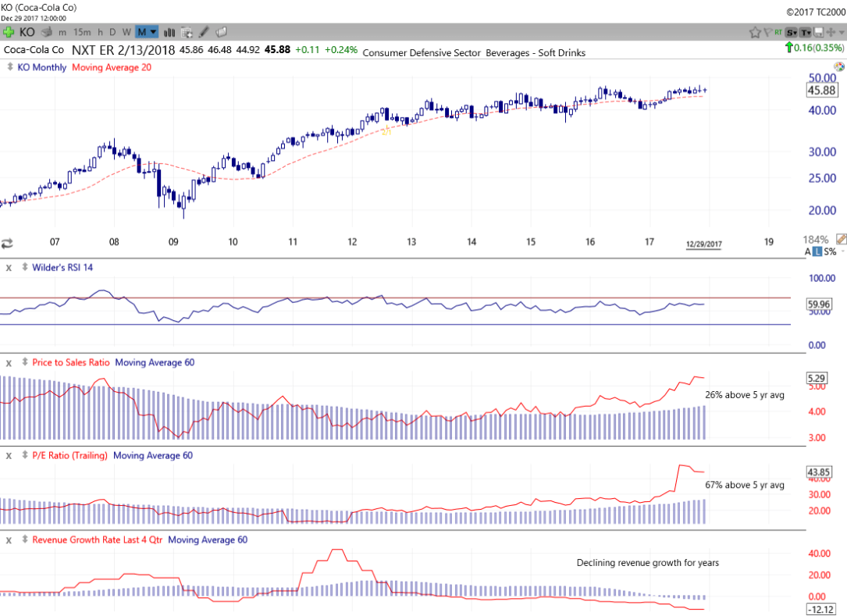Open the notes icon in toolbar
Viewport: 847px width, 616px height.
tap(221, 32)
